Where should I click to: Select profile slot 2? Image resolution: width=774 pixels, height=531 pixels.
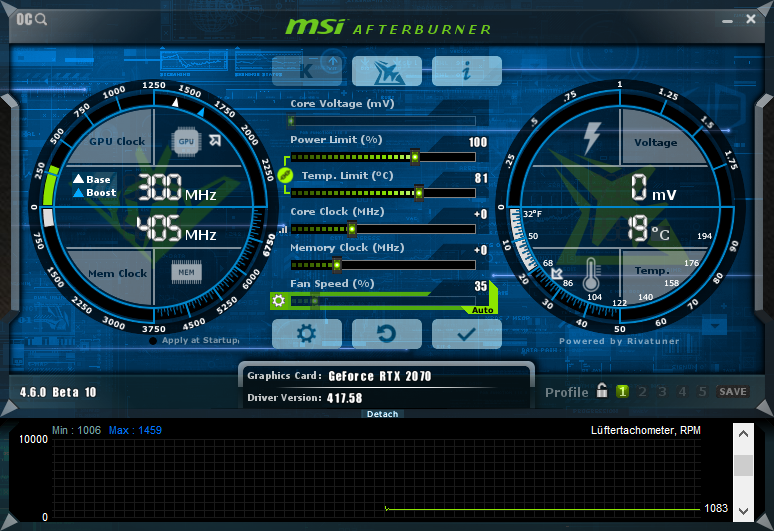coord(642,392)
